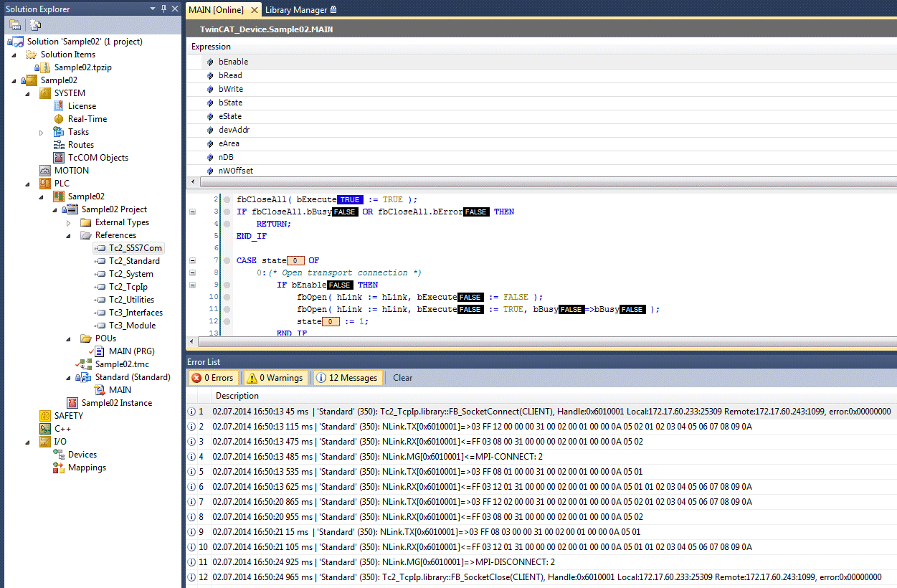The image size is (897, 588).
Task: Click the MOTION node icon
Action: pyautogui.click(x=45, y=171)
